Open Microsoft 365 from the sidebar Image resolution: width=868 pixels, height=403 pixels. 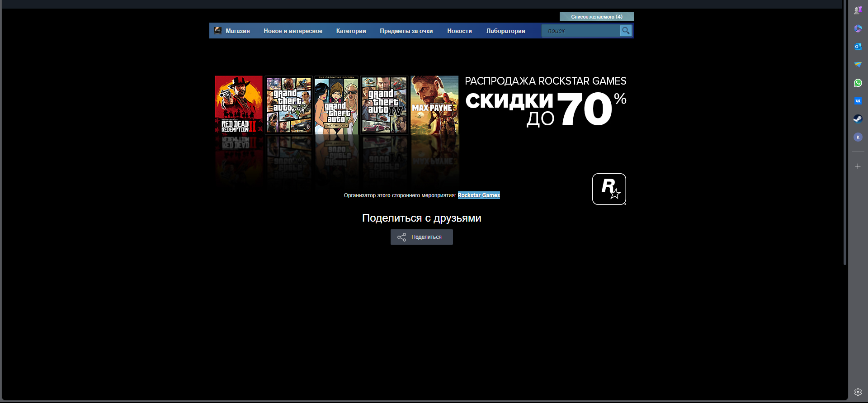[858, 28]
